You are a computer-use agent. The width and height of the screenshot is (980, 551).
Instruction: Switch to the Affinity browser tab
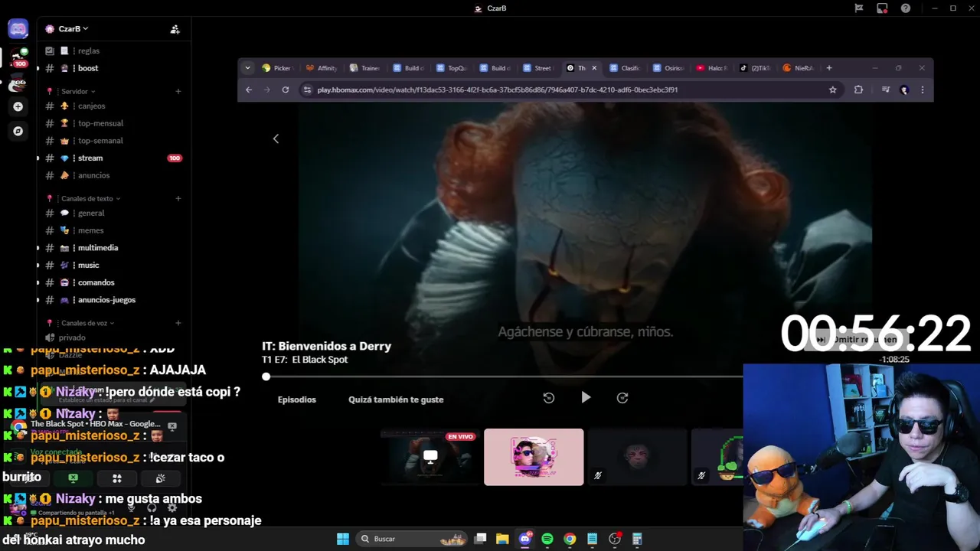pyautogui.click(x=322, y=68)
